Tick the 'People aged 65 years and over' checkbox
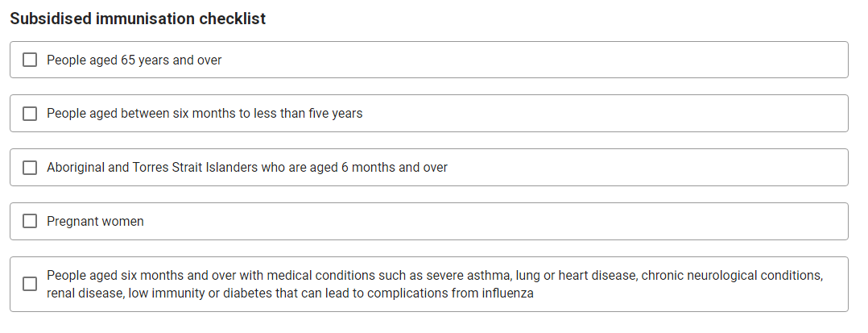The height and width of the screenshot is (333, 868). (x=30, y=60)
